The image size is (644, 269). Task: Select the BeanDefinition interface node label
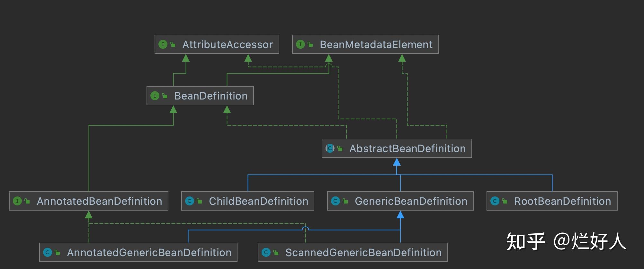(211, 96)
